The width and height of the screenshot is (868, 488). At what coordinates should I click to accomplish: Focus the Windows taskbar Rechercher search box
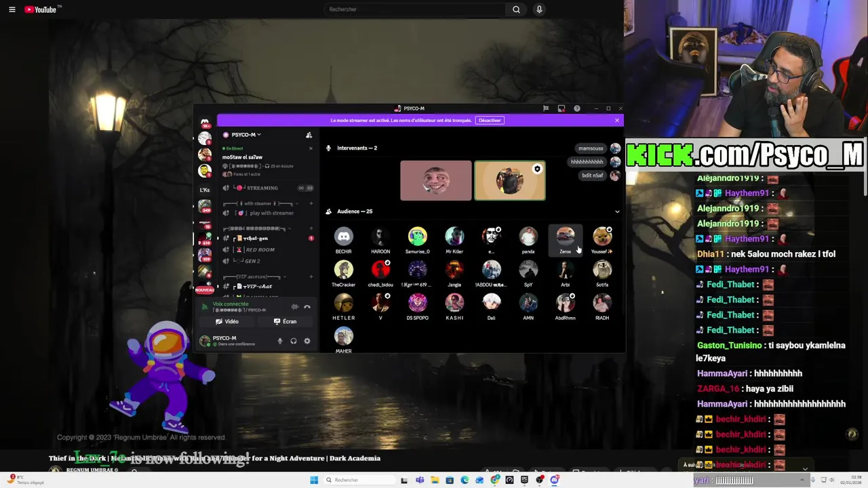click(359, 480)
